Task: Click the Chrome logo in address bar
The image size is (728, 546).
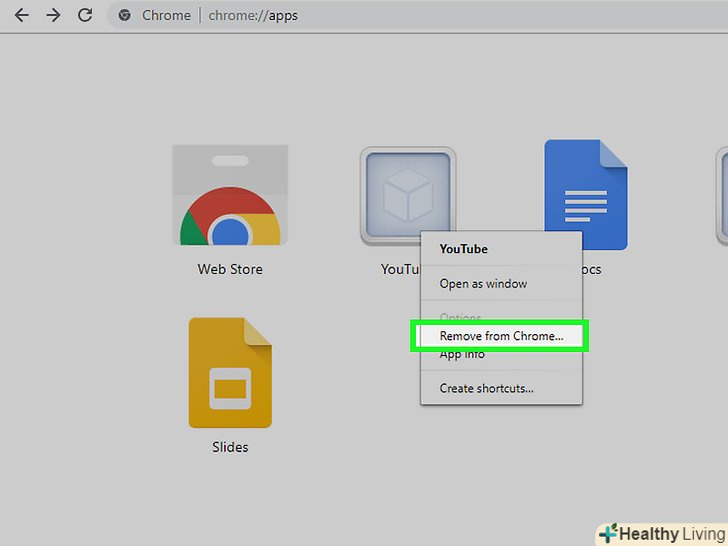Action: click(124, 15)
